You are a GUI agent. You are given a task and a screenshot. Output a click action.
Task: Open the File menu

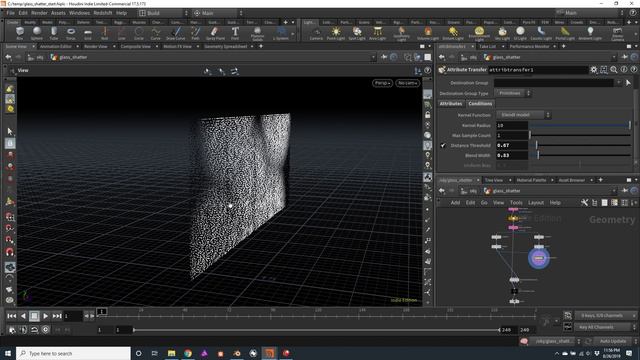tap(10, 13)
